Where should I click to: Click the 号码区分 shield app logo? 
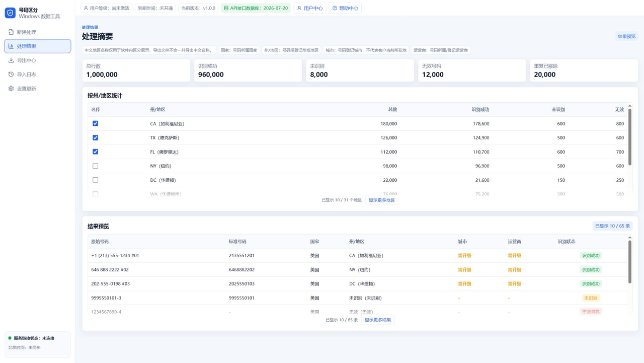click(x=10, y=13)
